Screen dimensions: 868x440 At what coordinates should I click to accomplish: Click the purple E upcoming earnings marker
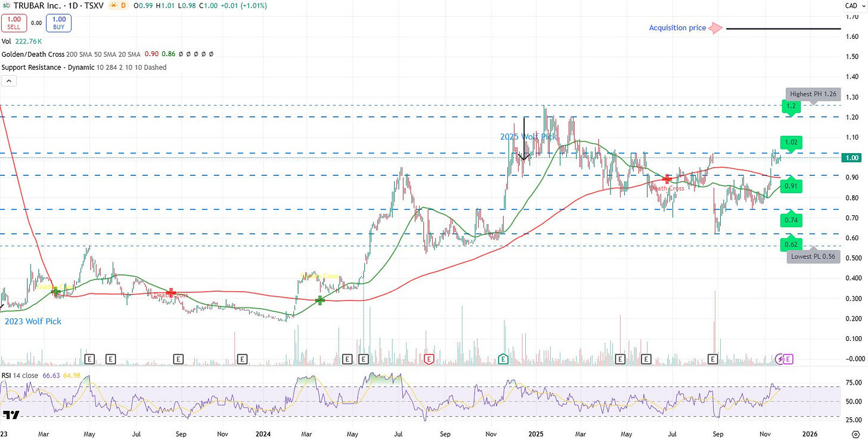pyautogui.click(x=789, y=359)
